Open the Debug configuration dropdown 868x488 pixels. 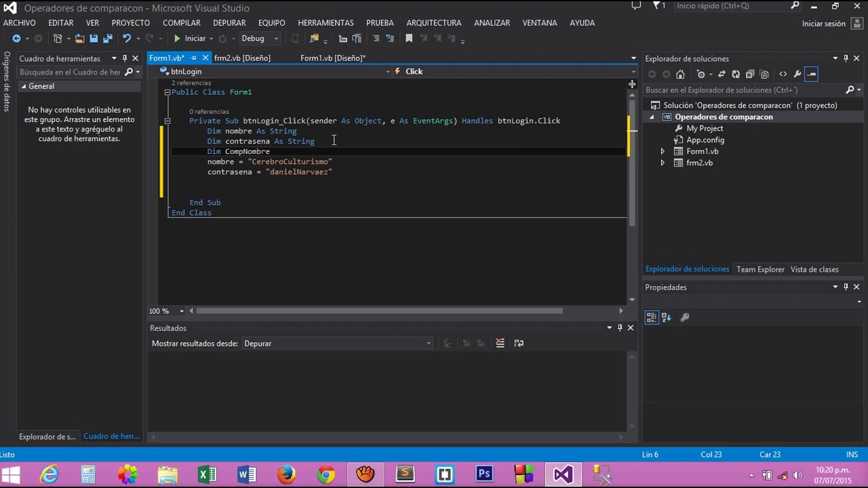click(x=275, y=39)
